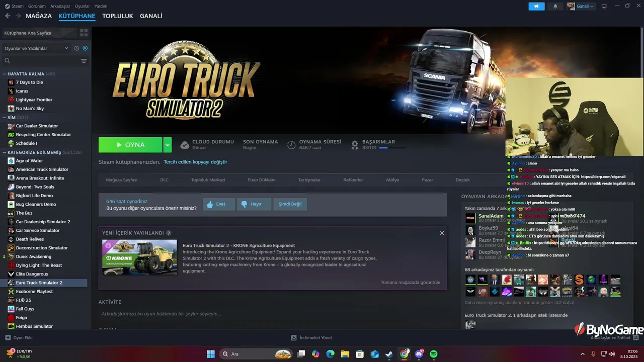Open the Yardım menu

101,6
